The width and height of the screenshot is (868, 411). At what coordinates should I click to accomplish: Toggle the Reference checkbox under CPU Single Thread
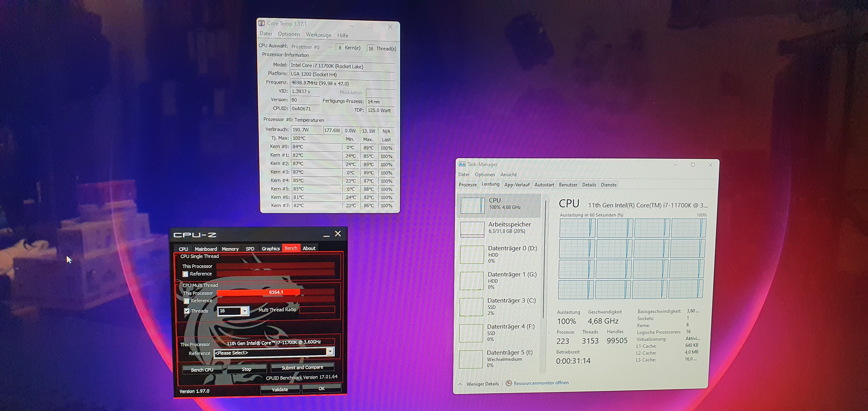coord(185,274)
